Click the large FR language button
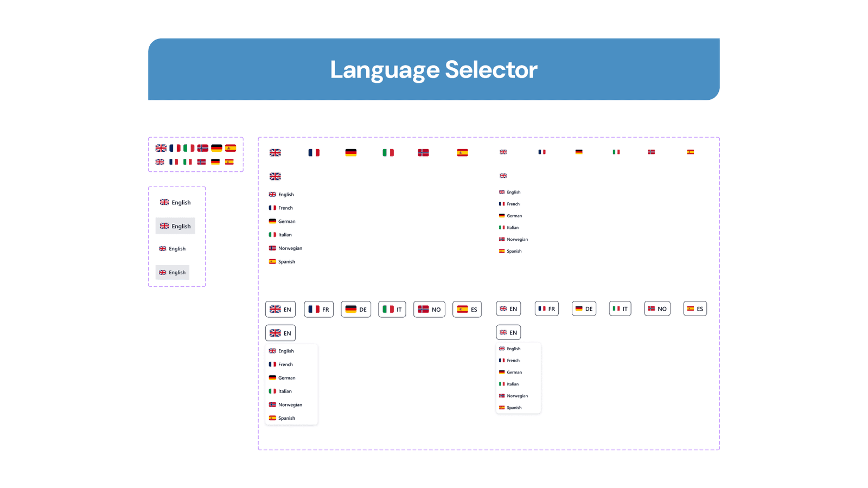The width and height of the screenshot is (868, 488). [x=319, y=309]
